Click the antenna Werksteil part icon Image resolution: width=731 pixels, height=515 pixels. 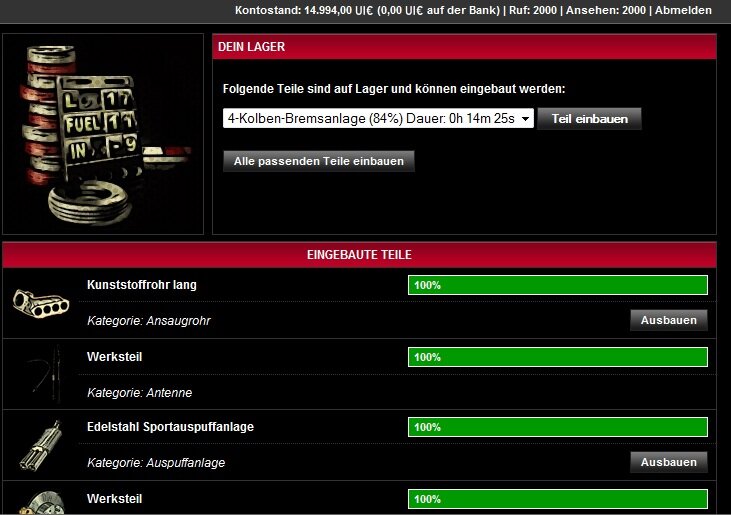pyautogui.click(x=41, y=373)
